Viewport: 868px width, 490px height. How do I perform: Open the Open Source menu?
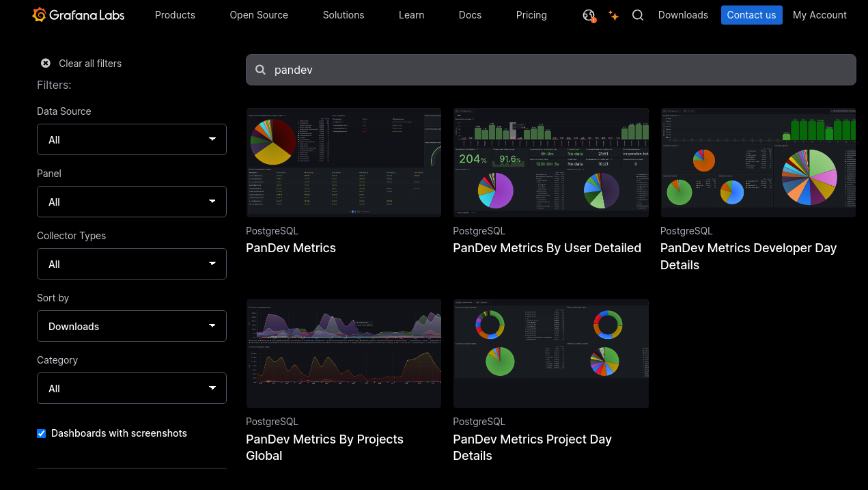point(259,15)
